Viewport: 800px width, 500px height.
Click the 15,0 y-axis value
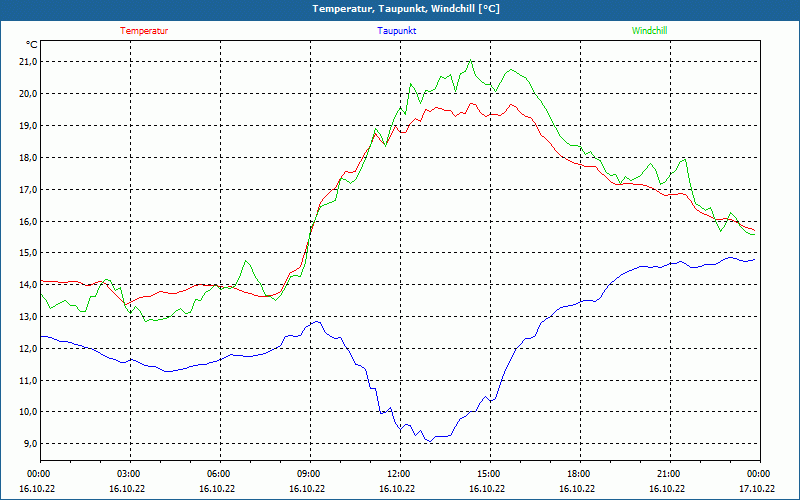pyautogui.click(x=28, y=253)
